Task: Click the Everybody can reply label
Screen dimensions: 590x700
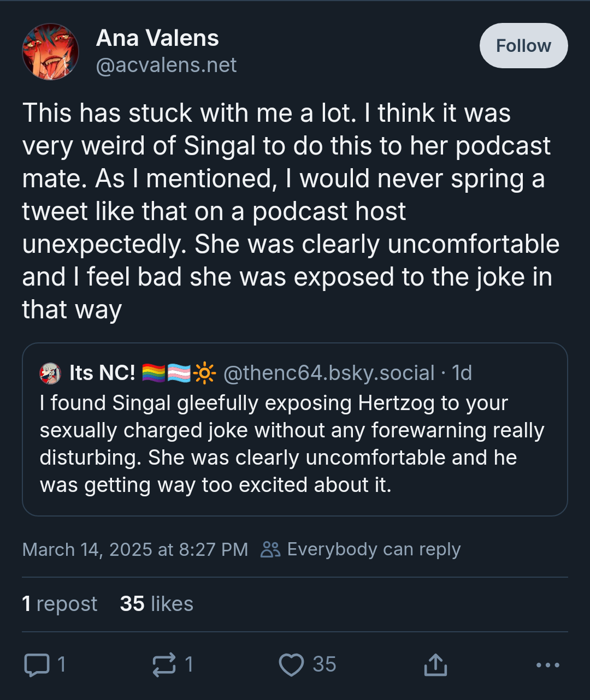Action: 374,549
